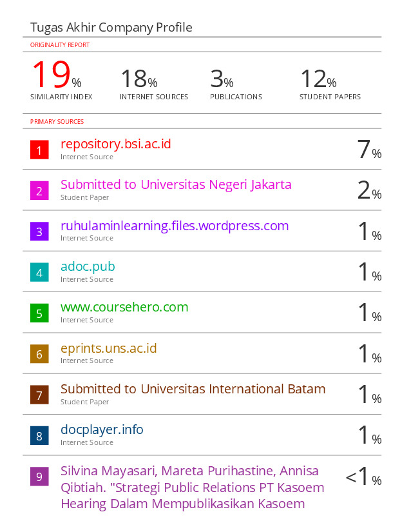Open the eprints.uns.ac.id source link

[x=109, y=348]
